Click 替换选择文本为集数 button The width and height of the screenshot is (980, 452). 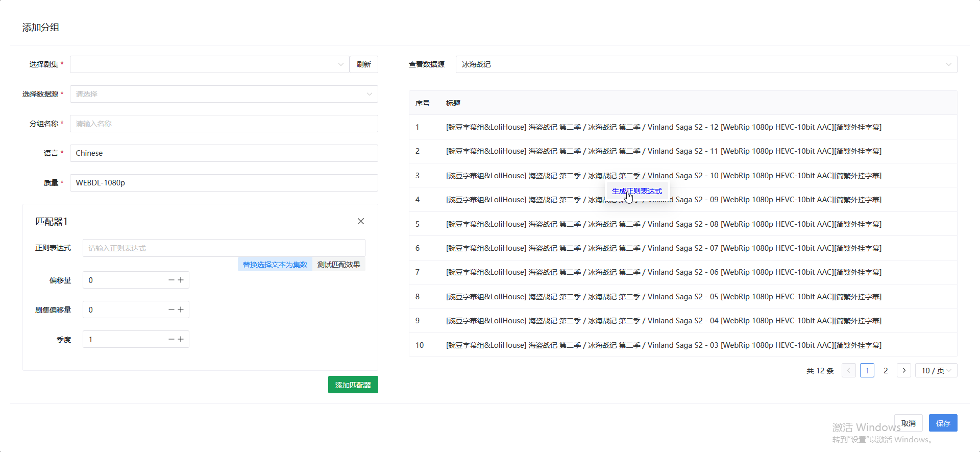pyautogui.click(x=275, y=264)
